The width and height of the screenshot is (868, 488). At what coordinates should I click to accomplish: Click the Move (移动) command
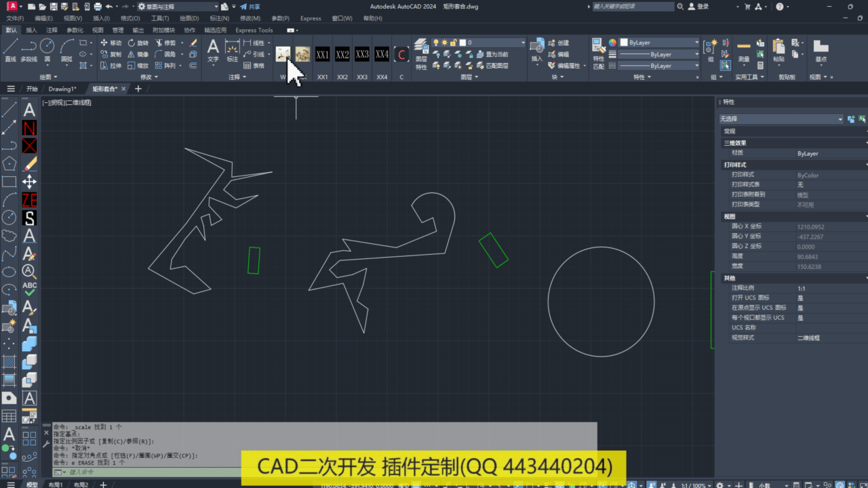111,43
